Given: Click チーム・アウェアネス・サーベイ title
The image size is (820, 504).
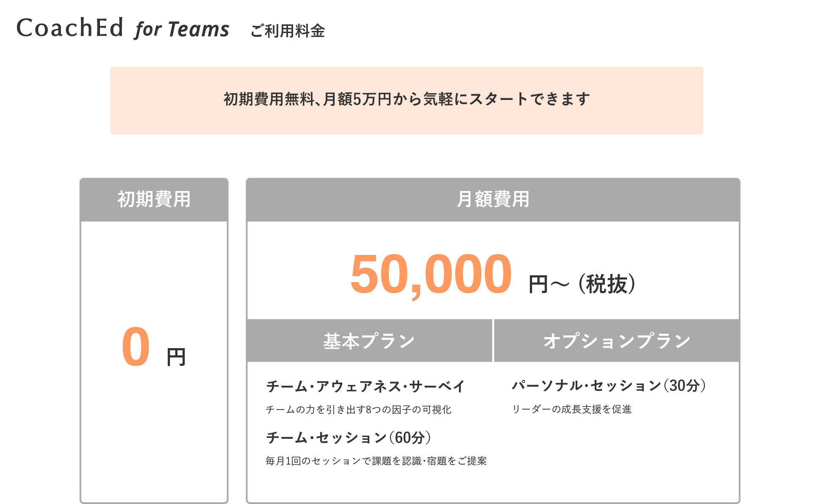Looking at the screenshot, I should (x=365, y=386).
